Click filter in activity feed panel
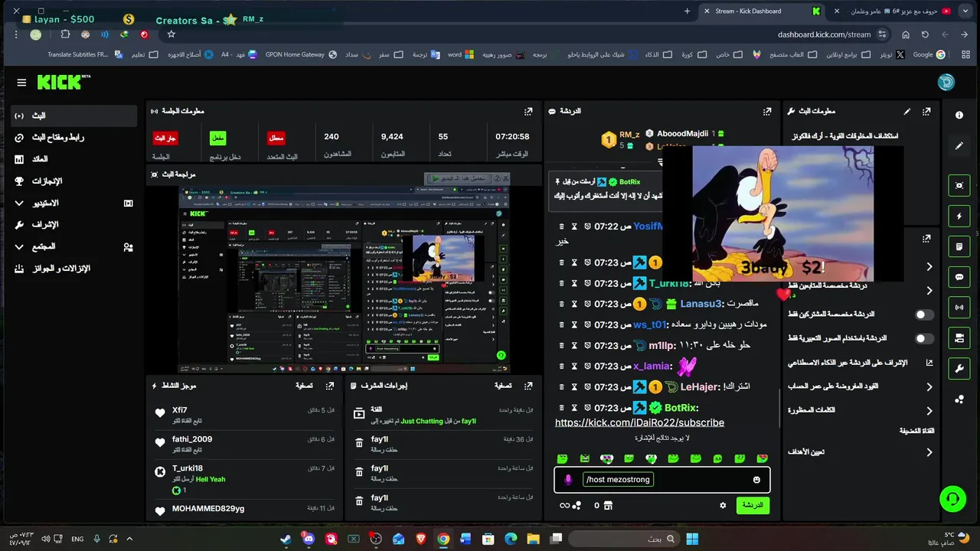This screenshot has width=980, height=551. 304,386
